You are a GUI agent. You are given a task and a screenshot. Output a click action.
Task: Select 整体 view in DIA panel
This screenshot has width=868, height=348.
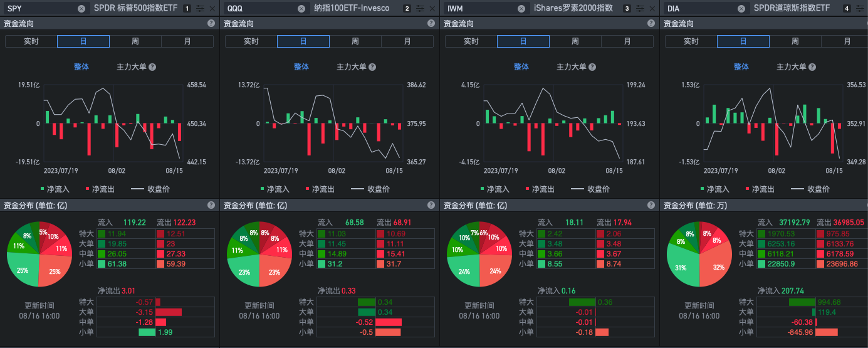[x=741, y=67]
